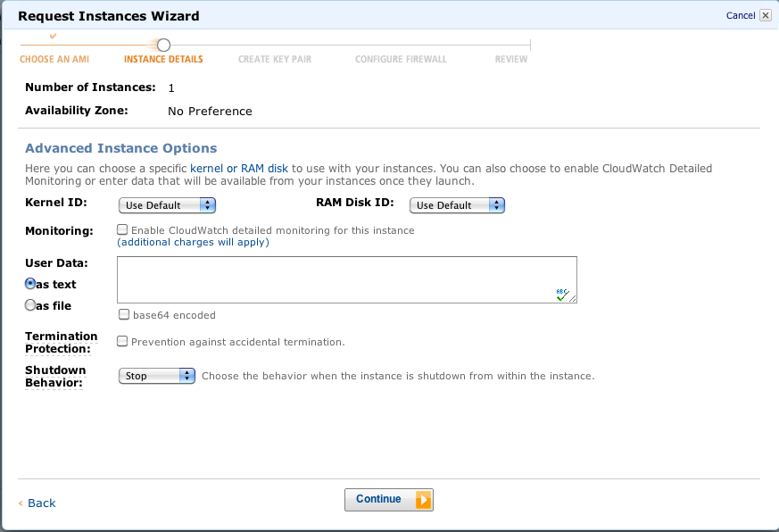Tick the base64 encoded checkbox
The height and width of the screenshot is (532, 779).
click(123, 314)
